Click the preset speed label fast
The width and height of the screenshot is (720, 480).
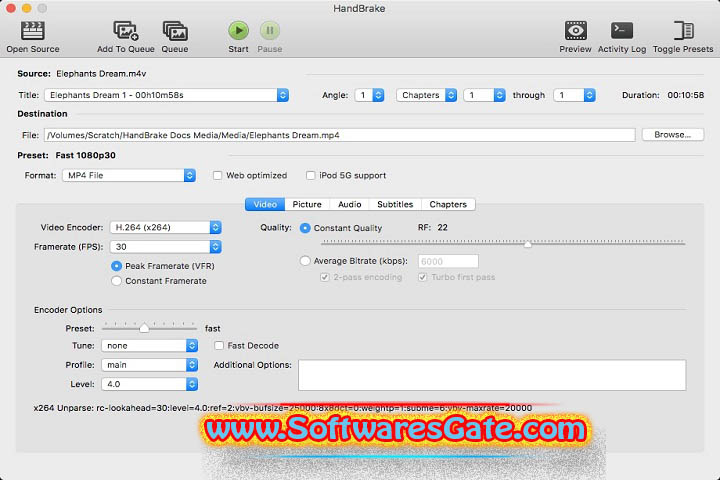point(213,328)
